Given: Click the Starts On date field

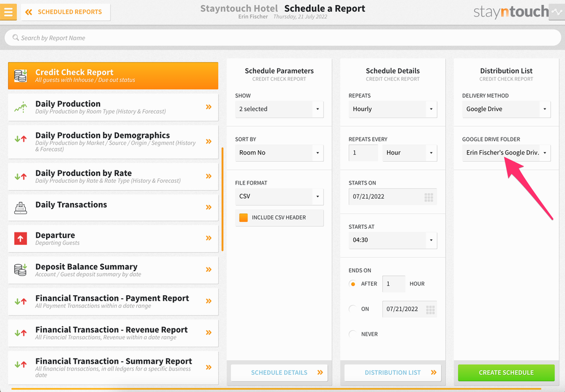Looking at the screenshot, I should click(x=393, y=196).
